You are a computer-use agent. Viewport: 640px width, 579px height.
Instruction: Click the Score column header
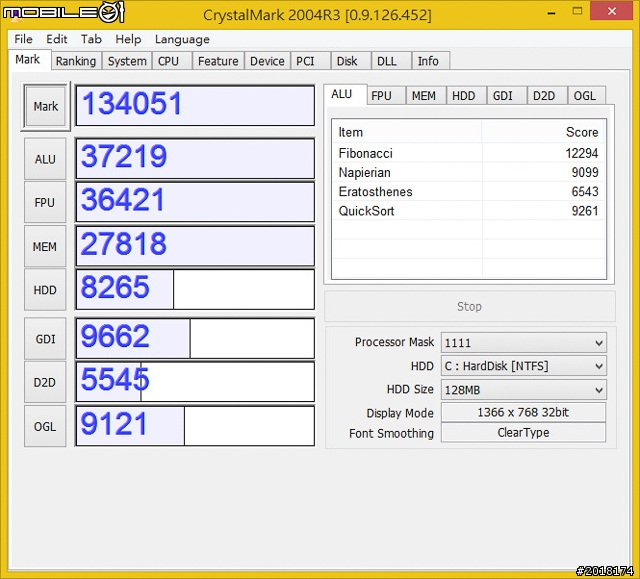[543, 132]
